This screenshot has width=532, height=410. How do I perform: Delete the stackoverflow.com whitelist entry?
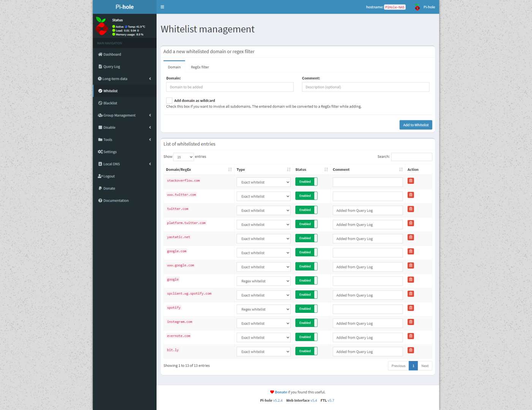410,181
